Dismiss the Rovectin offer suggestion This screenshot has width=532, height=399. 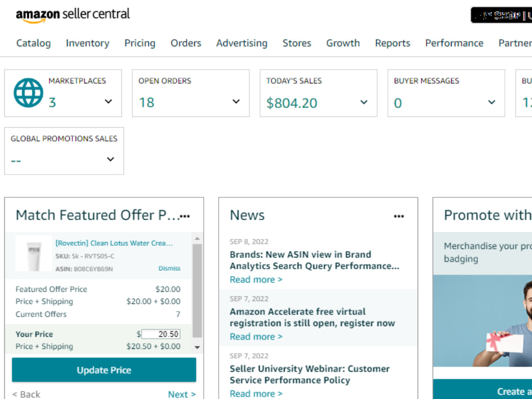[x=169, y=268]
